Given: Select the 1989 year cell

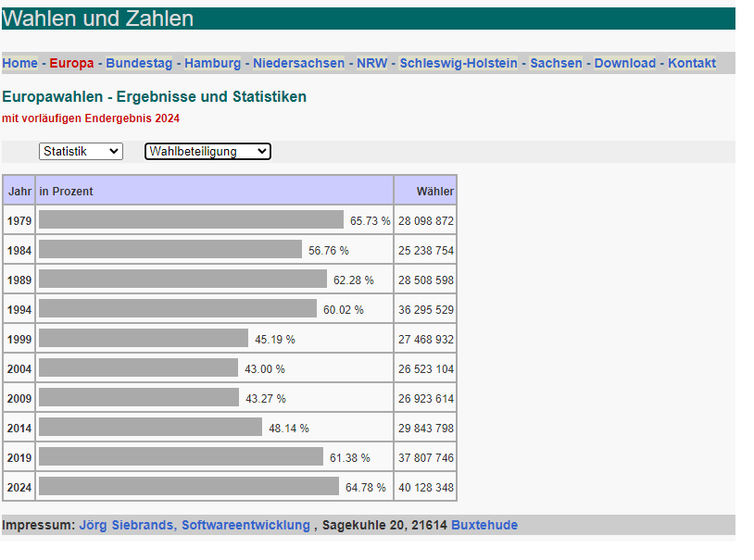Looking at the screenshot, I should pyautogui.click(x=19, y=280).
